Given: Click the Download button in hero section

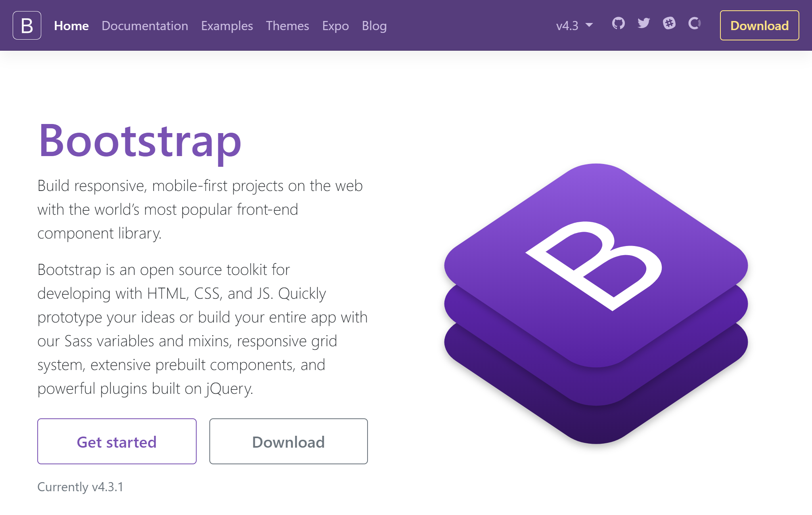Looking at the screenshot, I should 288,441.
